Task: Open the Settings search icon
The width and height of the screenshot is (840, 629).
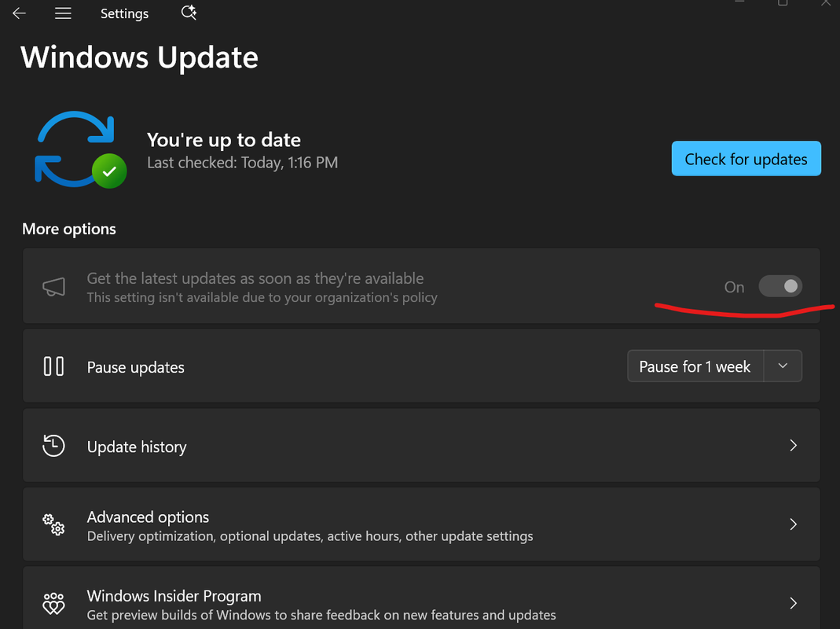Action: (x=189, y=13)
